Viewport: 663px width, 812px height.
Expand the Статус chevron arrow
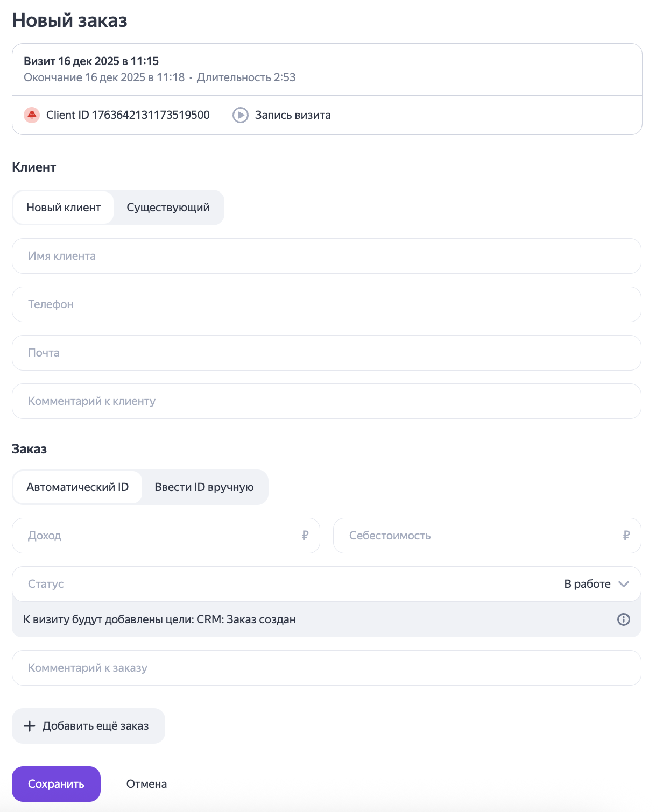[624, 584]
